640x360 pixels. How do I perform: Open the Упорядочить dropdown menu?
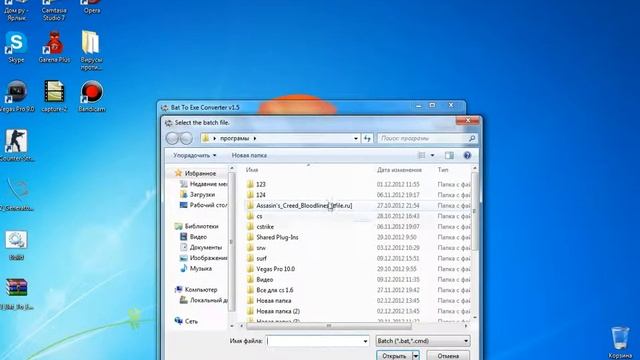[194, 156]
